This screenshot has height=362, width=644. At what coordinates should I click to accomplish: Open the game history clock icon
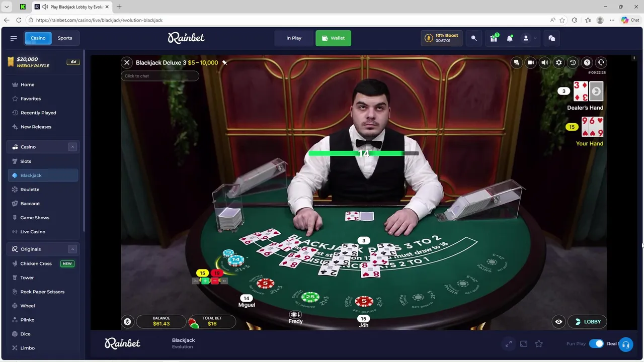click(573, 62)
